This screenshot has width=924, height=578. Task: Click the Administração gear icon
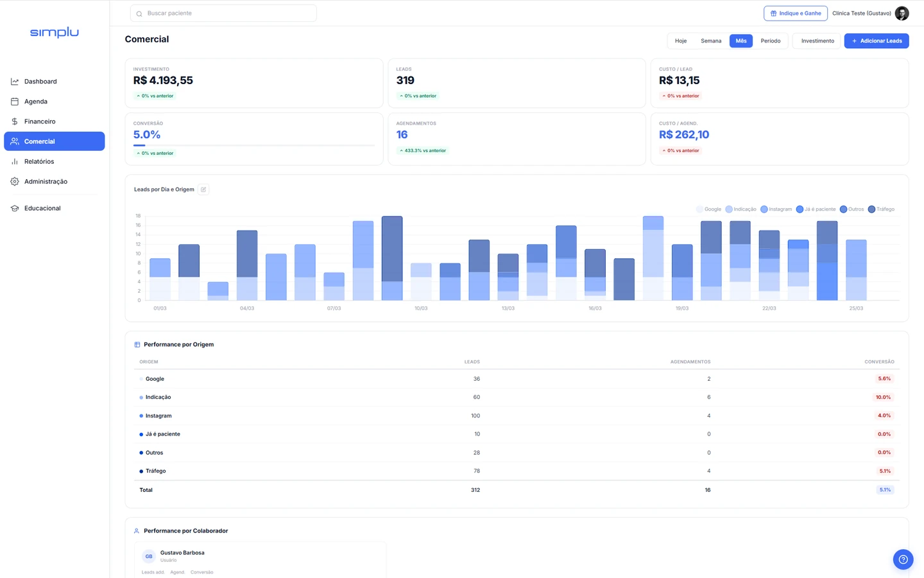(15, 182)
